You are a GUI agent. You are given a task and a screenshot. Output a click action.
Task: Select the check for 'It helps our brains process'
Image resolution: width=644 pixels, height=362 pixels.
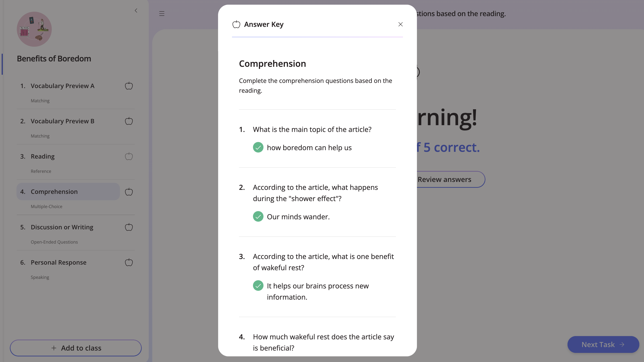tap(258, 285)
